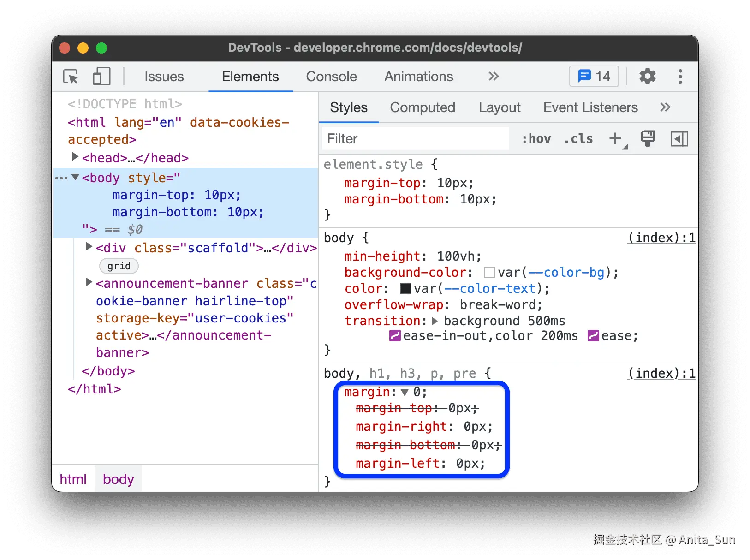This screenshot has width=750, height=560.
Task: Activate the inspect element picker tool
Action: point(71,77)
